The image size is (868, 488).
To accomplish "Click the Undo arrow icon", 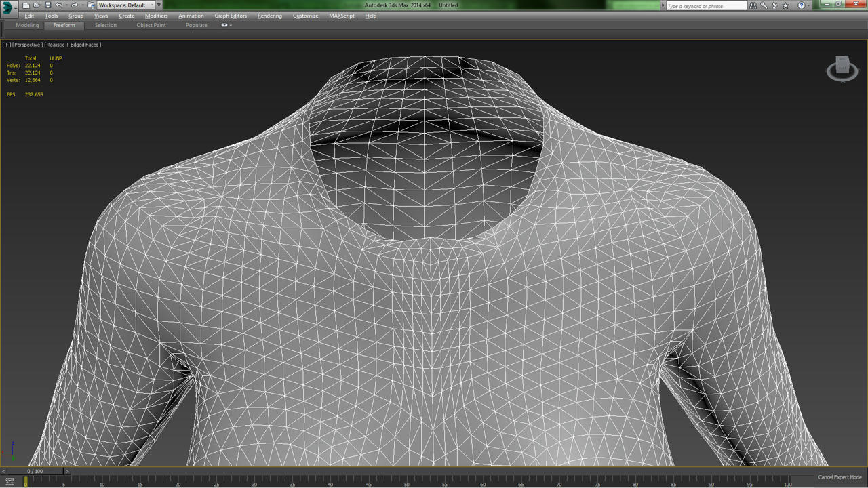I will coord(58,5).
